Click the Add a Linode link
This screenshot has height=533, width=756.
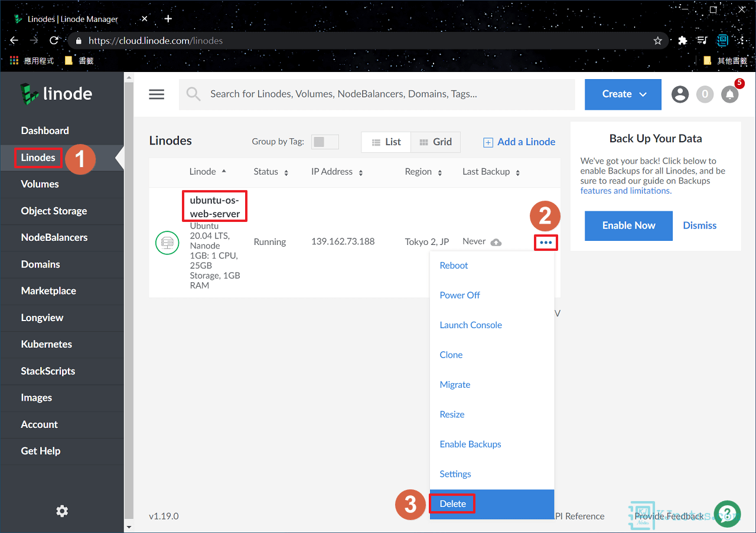click(x=519, y=142)
